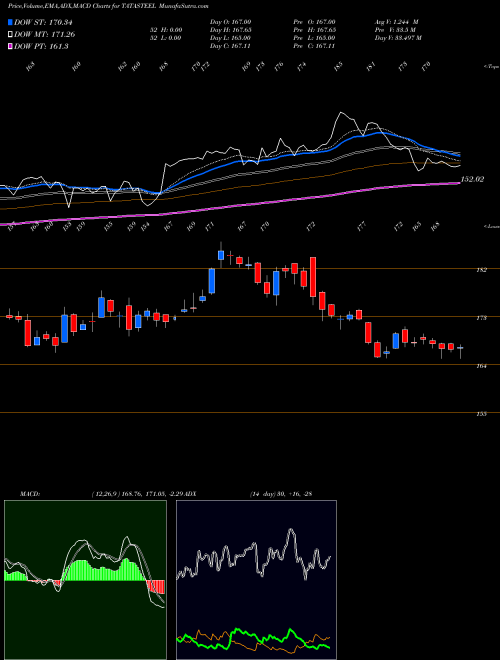Click the '52 L: 0.00' value

[x=168, y=38]
